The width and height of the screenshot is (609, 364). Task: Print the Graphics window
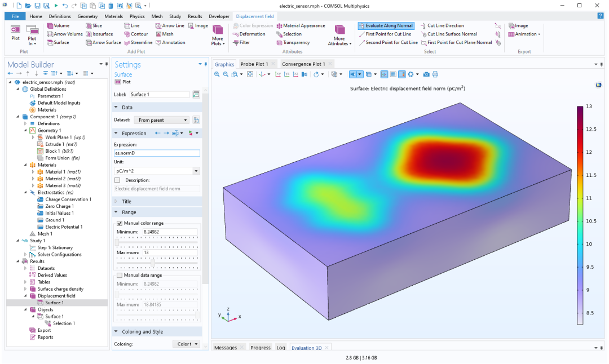click(435, 74)
